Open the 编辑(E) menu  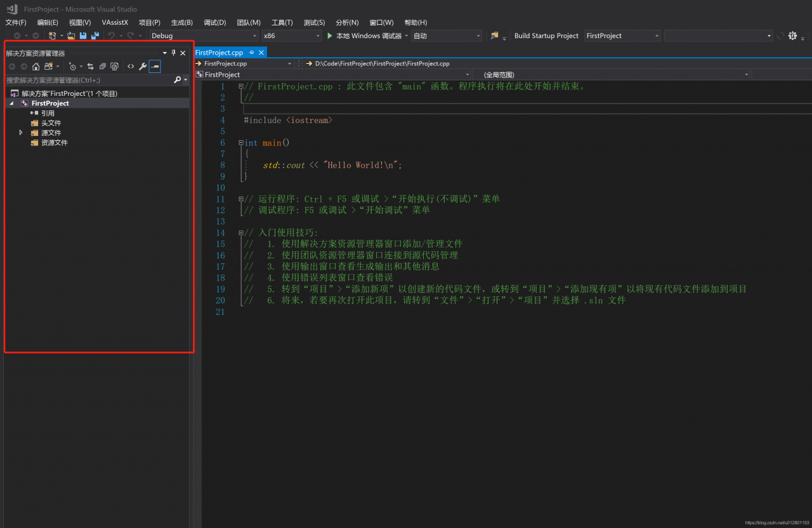(x=48, y=22)
